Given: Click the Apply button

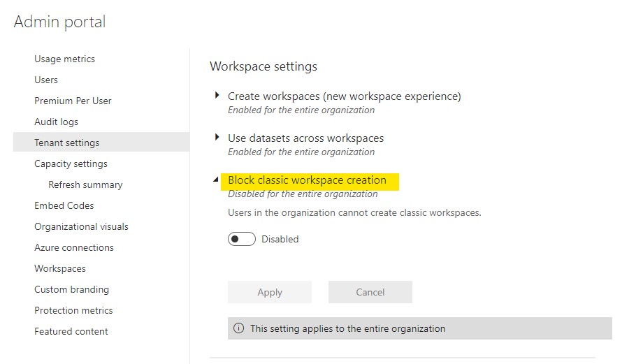Looking at the screenshot, I should pos(270,292).
